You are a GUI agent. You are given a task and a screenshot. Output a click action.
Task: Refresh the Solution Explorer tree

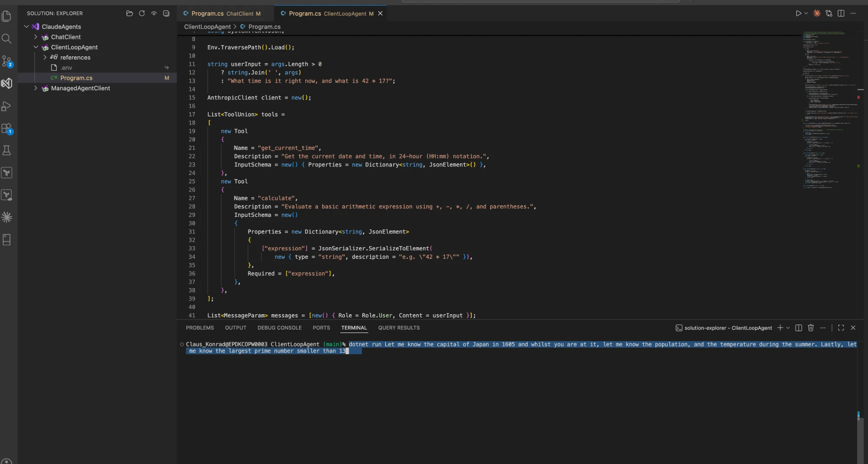(141, 13)
